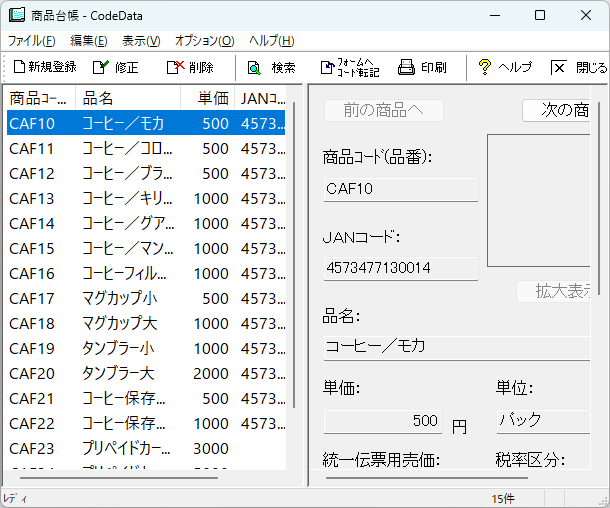Open the 編集(E) menu

[x=89, y=40]
